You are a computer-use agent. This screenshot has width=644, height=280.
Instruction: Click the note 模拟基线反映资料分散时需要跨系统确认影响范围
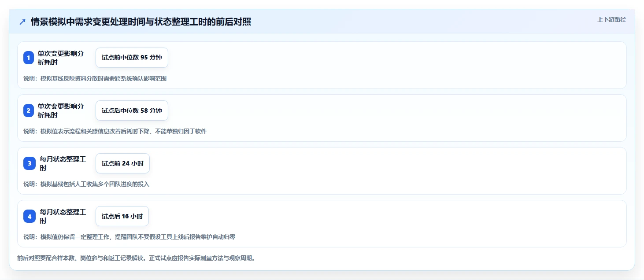coord(95,78)
